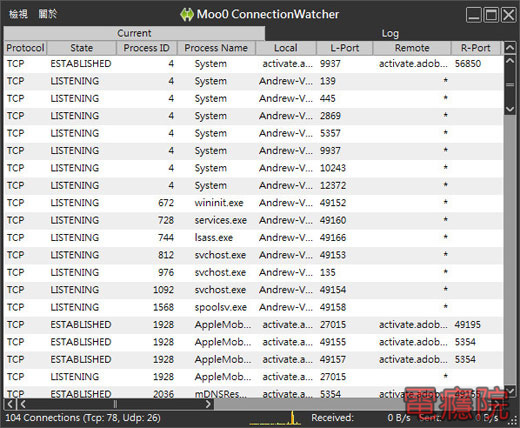Image resolution: width=520 pixels, height=428 pixels.
Task: Sort by Process ID column header
Action: (x=147, y=48)
